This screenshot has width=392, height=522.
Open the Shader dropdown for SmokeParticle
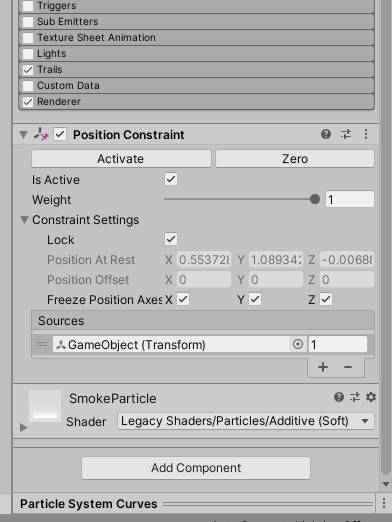point(246,421)
